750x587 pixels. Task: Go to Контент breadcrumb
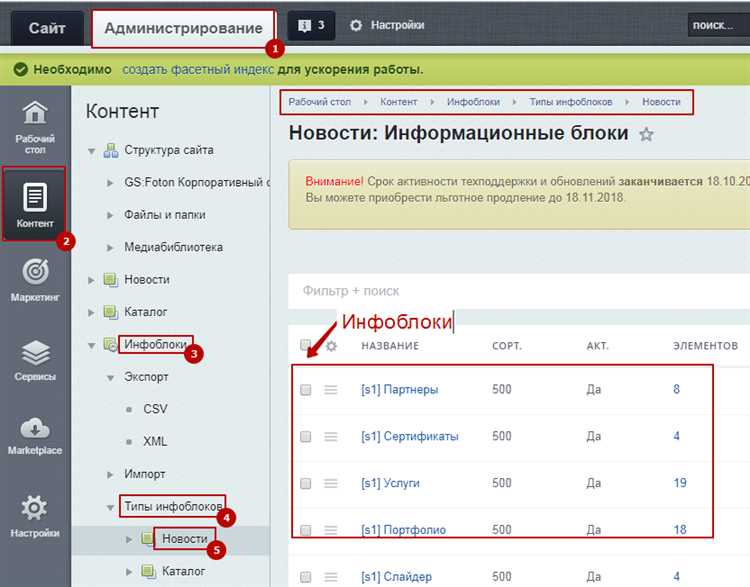click(x=398, y=102)
